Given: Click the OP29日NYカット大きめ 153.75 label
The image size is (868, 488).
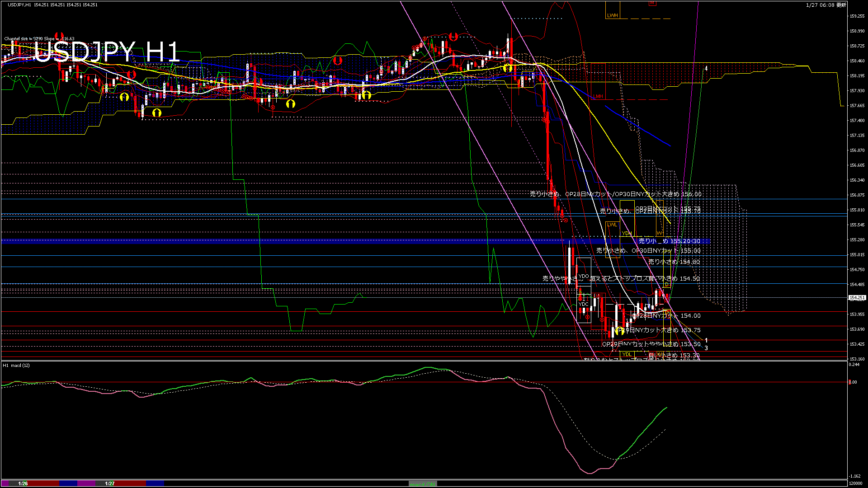Looking at the screenshot, I should 658,330.
